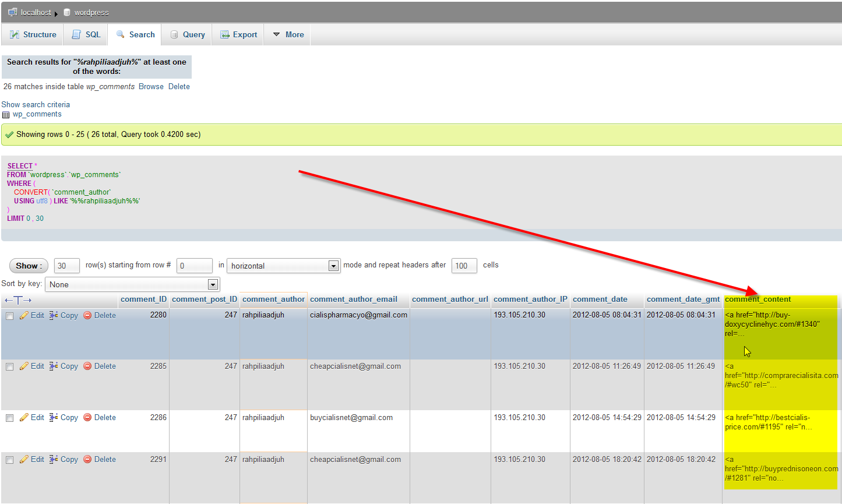This screenshot has height=504, width=842.
Task: Click the wordpress database icon in breadcrumb
Action: pyautogui.click(x=67, y=12)
